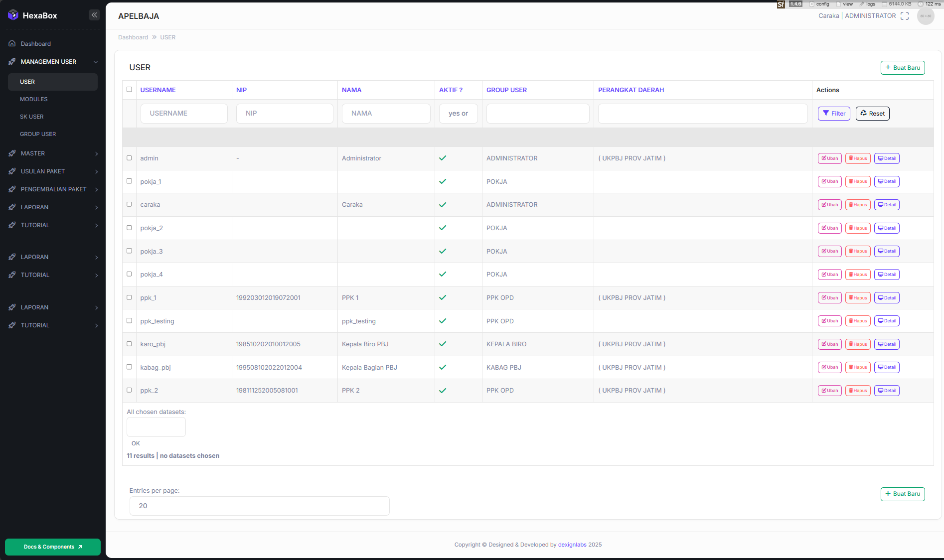Click the Reset filter button
Screen dimensions: 944x560
point(872,114)
